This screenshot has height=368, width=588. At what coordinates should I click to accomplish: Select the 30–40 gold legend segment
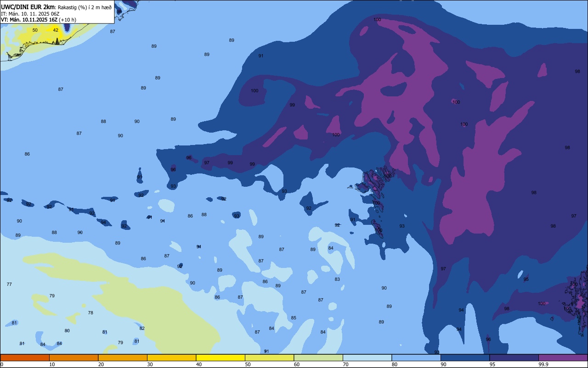(171, 357)
